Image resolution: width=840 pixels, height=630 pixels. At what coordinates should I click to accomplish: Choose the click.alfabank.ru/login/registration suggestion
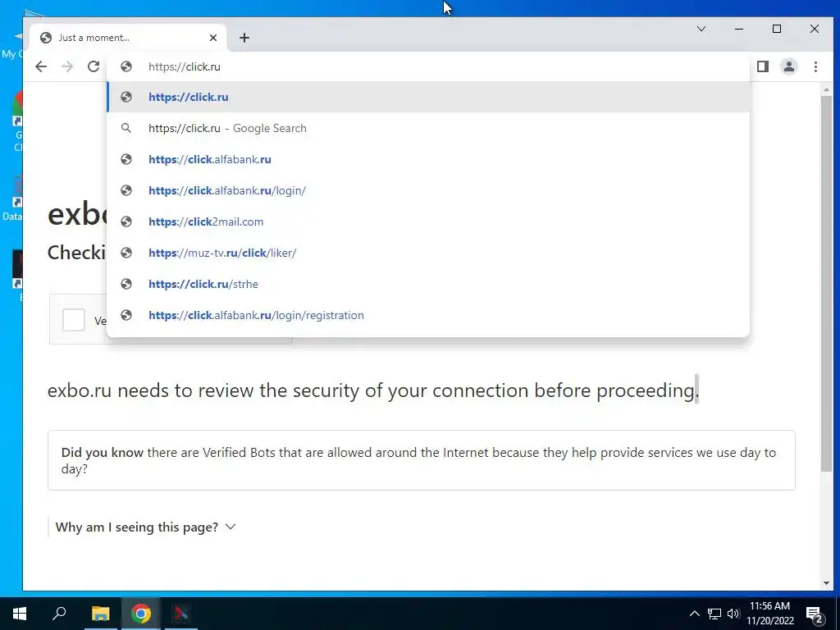click(x=428, y=315)
